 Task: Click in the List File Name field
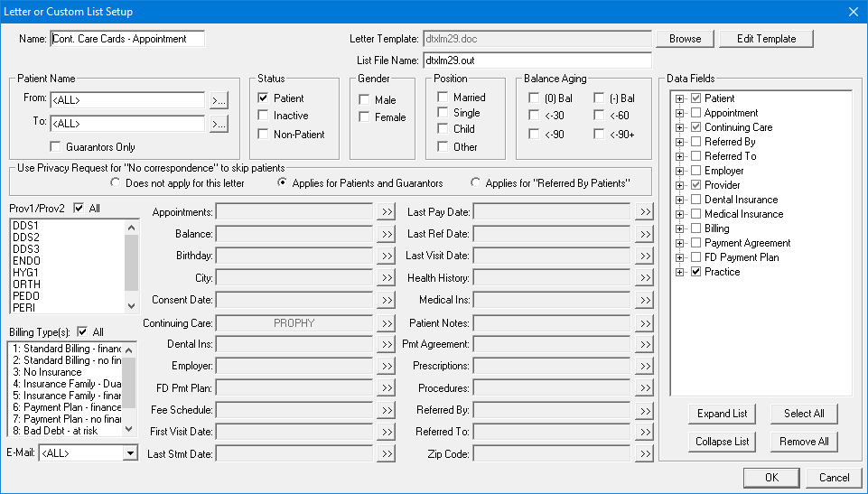(537, 61)
